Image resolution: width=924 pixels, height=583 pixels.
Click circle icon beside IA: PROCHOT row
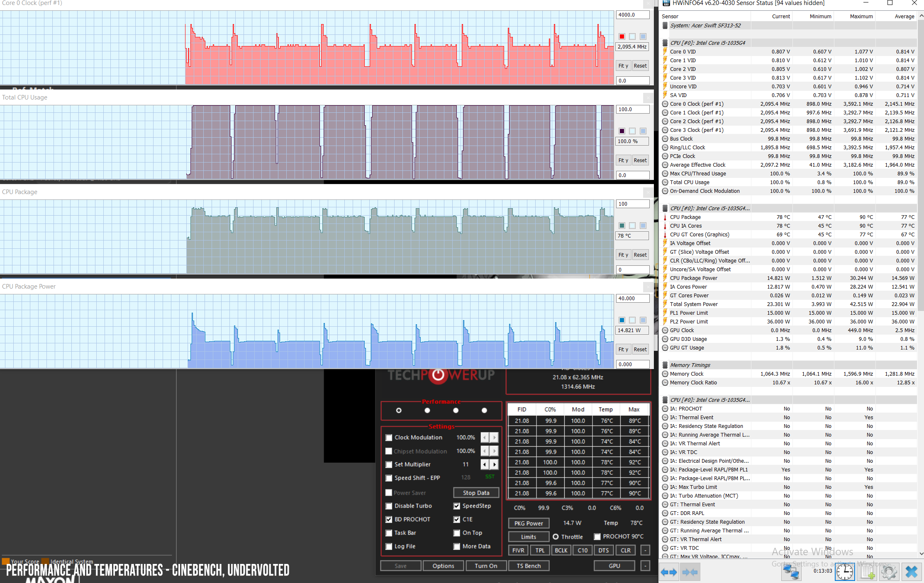[665, 409]
